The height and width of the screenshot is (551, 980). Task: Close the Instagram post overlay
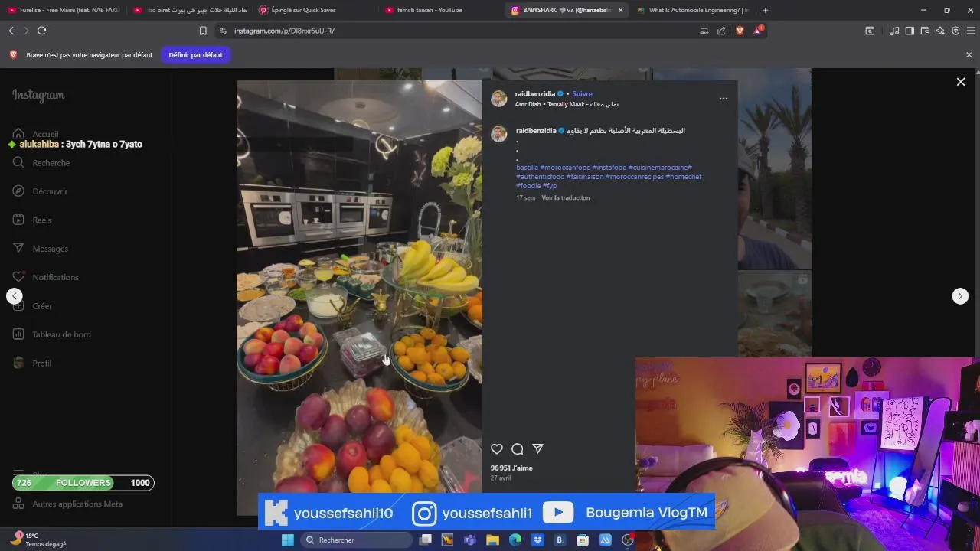961,82
